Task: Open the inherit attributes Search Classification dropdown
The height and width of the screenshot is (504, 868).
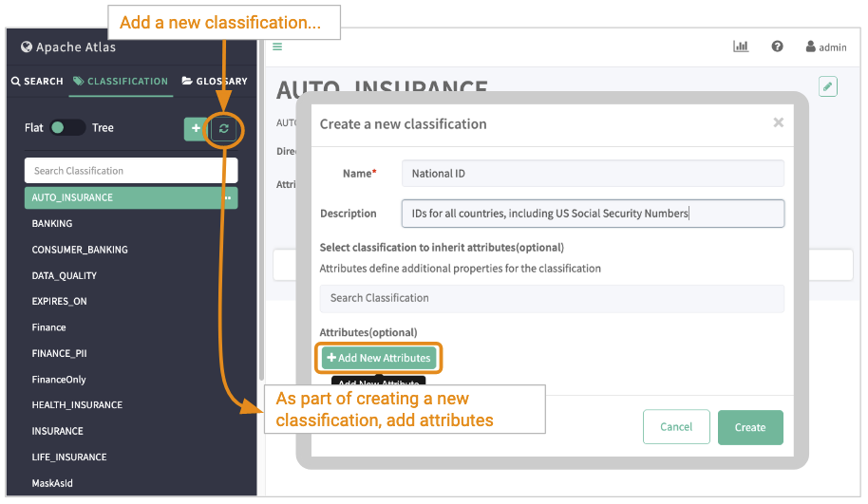Action: coord(552,298)
